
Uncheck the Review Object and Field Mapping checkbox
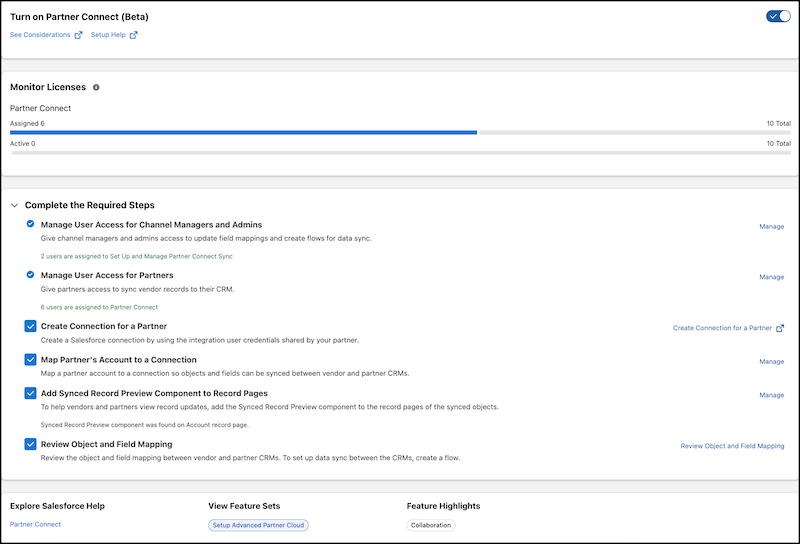(30, 444)
